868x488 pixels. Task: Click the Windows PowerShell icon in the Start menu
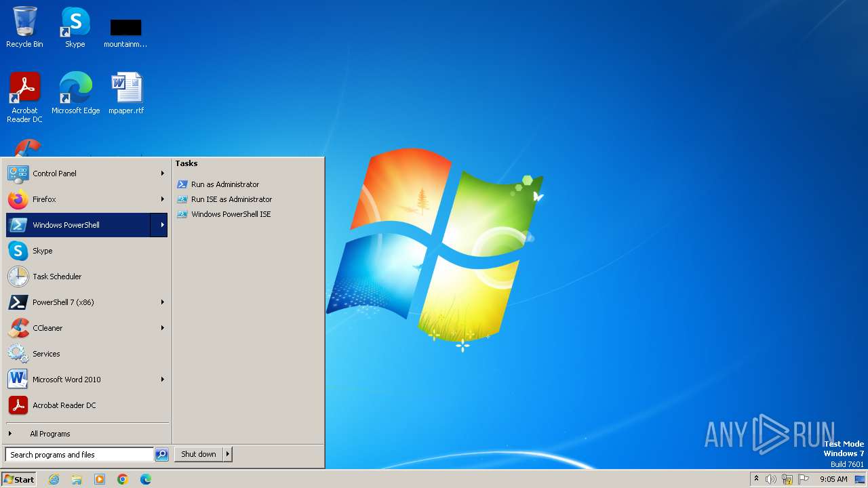pyautogui.click(x=18, y=225)
